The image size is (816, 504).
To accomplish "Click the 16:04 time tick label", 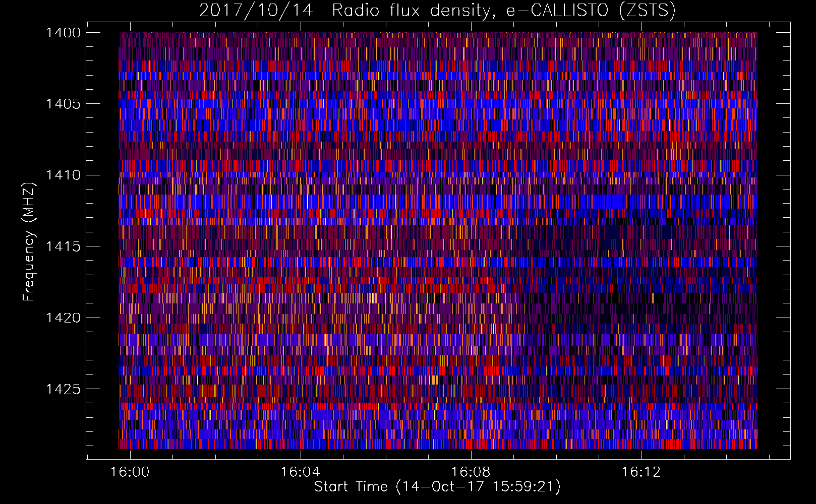I will point(301,472).
